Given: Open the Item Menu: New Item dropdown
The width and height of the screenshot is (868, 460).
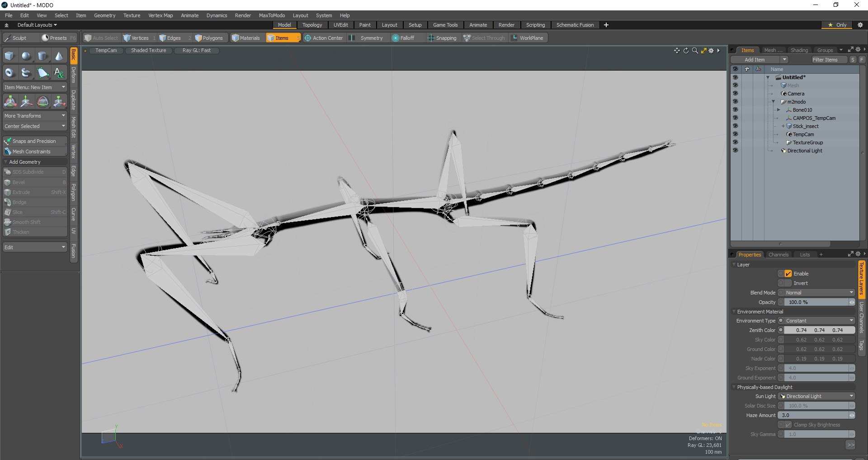Looking at the screenshot, I should click(x=35, y=87).
